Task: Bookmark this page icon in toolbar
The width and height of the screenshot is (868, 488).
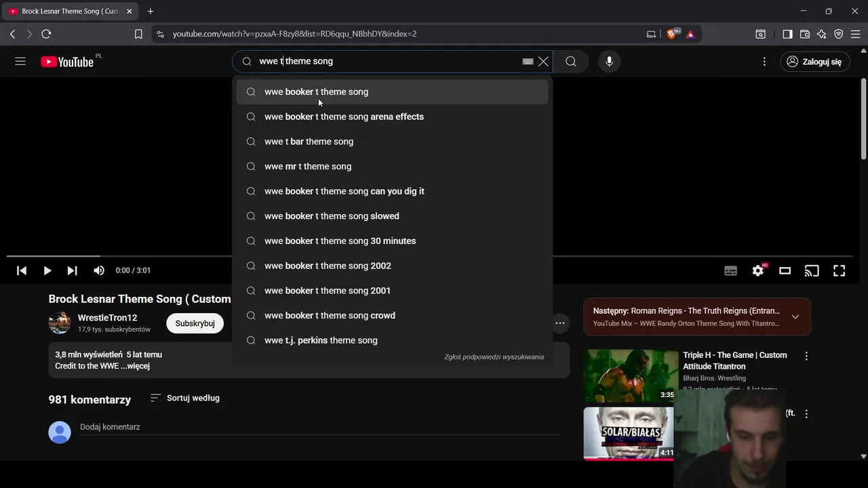Action: pyautogui.click(x=138, y=34)
